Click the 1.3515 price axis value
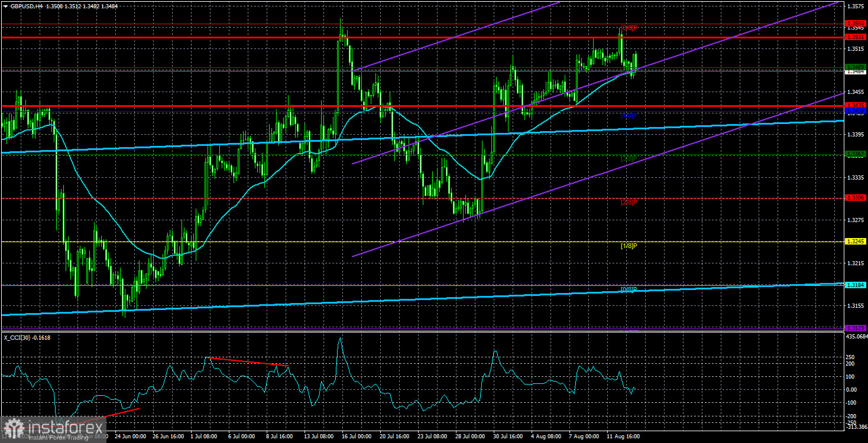Viewport: 868px width, 443px height. point(856,49)
